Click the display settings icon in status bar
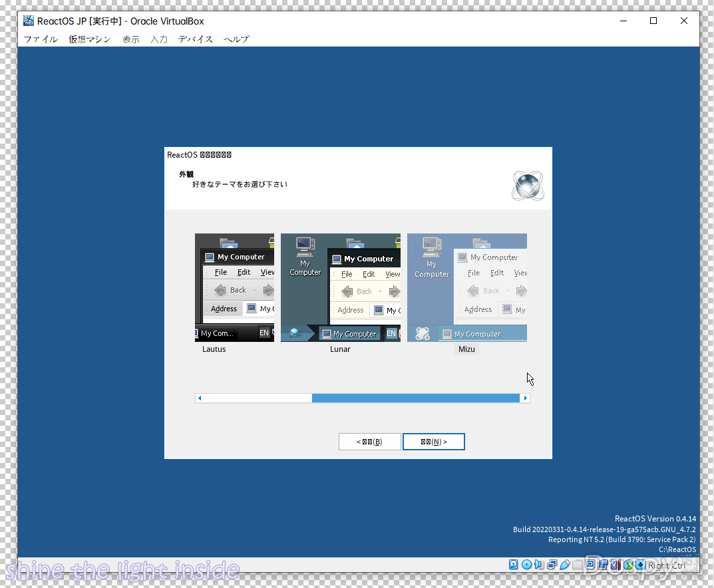Image resolution: width=714 pixels, height=588 pixels. click(x=590, y=565)
